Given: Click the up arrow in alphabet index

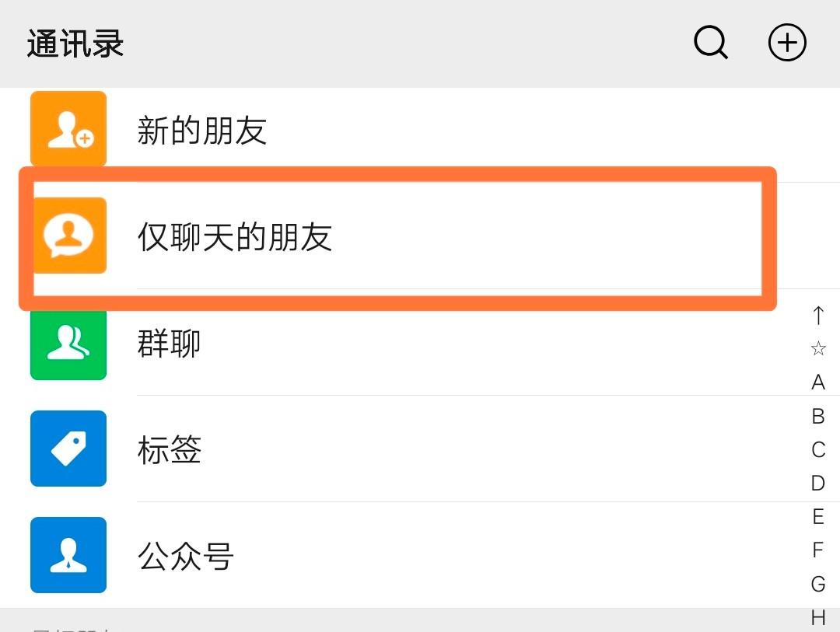Looking at the screenshot, I should (817, 316).
